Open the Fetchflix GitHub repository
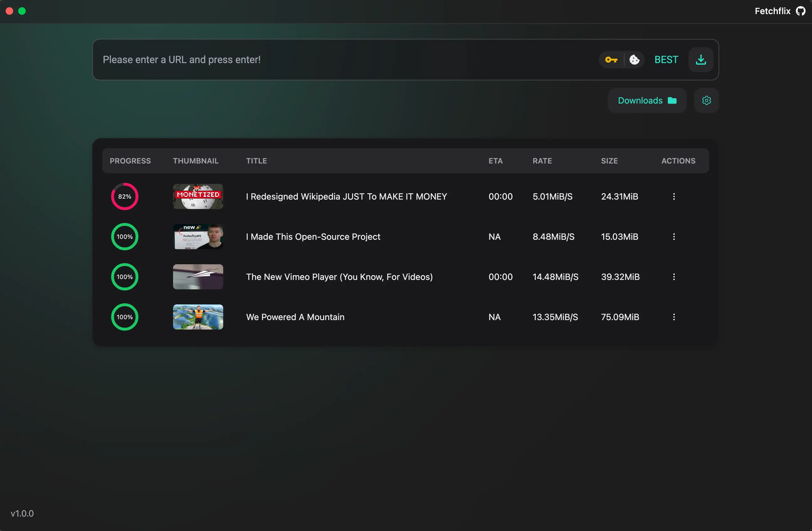Image resolution: width=812 pixels, height=531 pixels. pyautogui.click(x=800, y=11)
